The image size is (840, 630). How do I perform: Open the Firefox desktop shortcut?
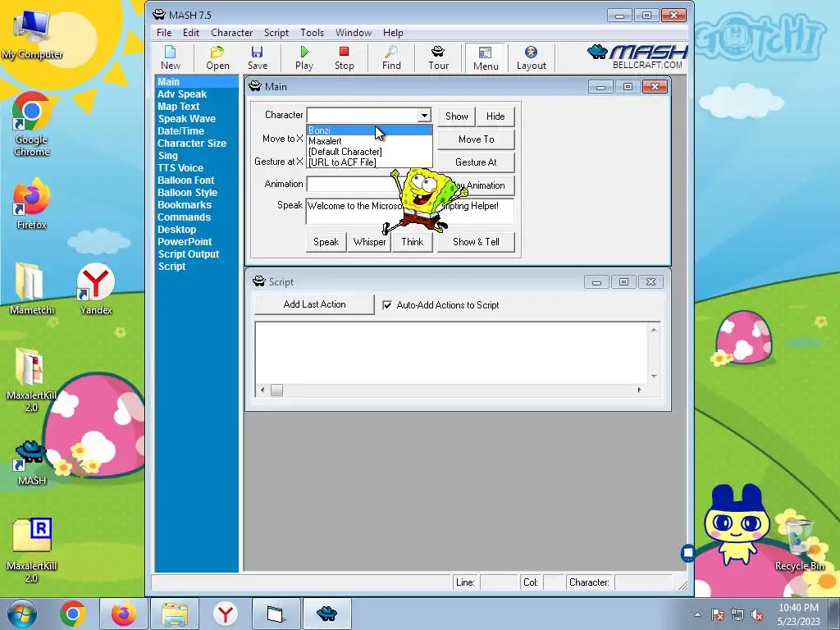(x=32, y=203)
